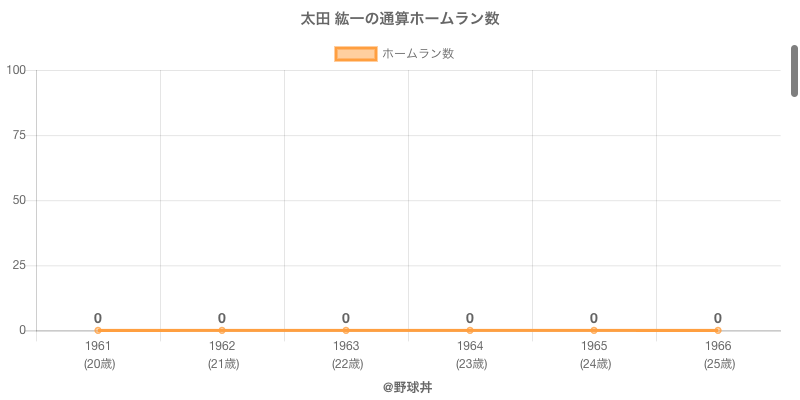
Task: Click the 1962 data point marker
Action: tap(222, 330)
